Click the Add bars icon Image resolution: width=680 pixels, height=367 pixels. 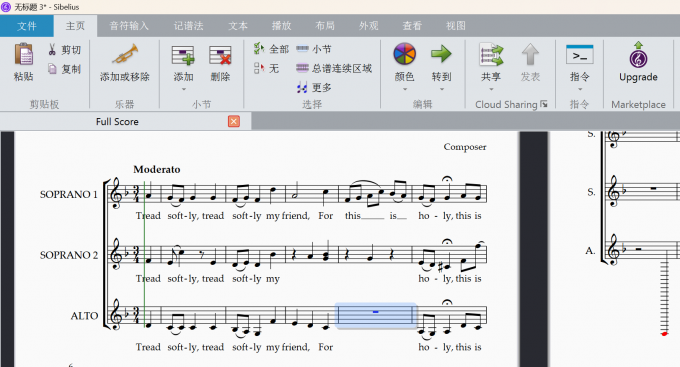[x=183, y=56]
